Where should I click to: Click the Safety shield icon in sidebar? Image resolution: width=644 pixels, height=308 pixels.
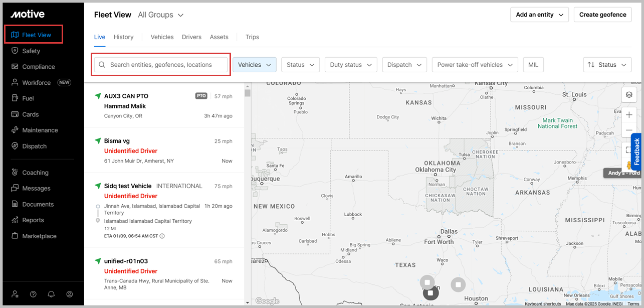[15, 51]
